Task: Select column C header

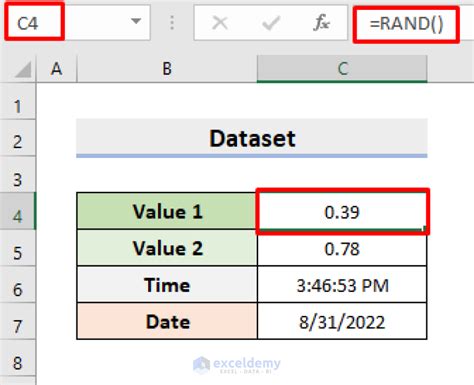Action: click(x=342, y=69)
